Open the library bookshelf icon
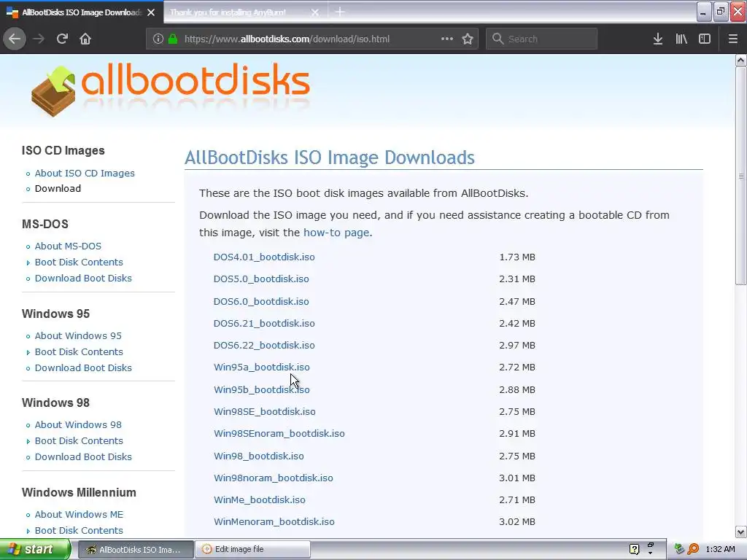Image resolution: width=747 pixels, height=560 pixels. (681, 39)
